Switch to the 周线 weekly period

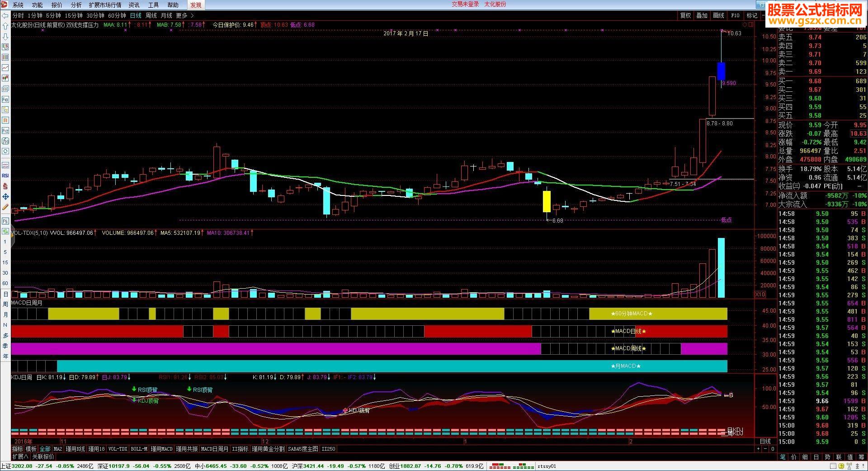pos(151,15)
